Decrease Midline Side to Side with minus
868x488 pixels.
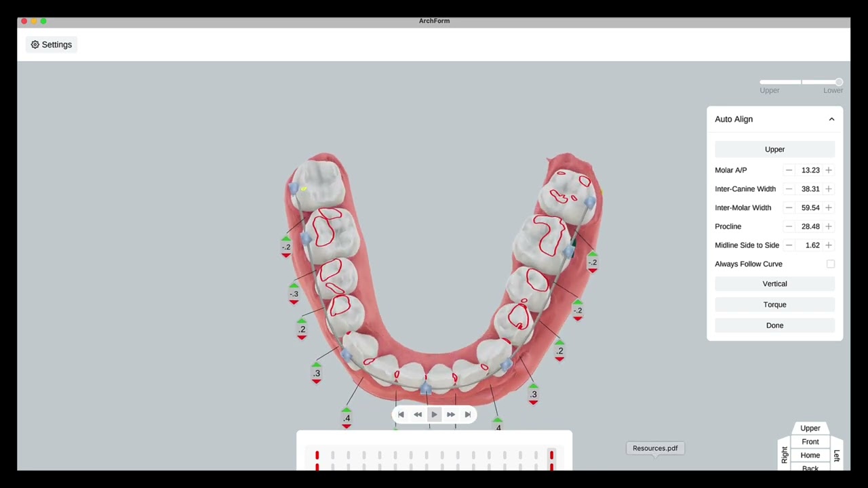point(789,245)
